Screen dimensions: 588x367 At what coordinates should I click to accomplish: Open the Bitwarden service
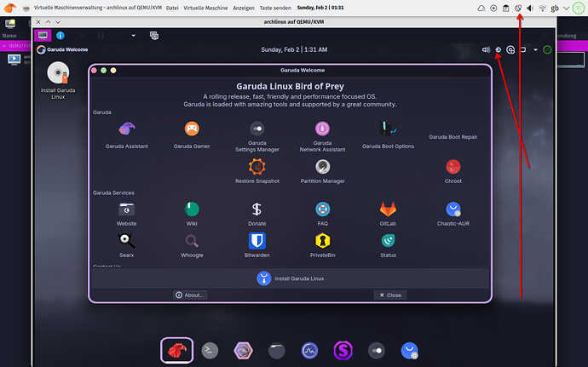tap(257, 245)
